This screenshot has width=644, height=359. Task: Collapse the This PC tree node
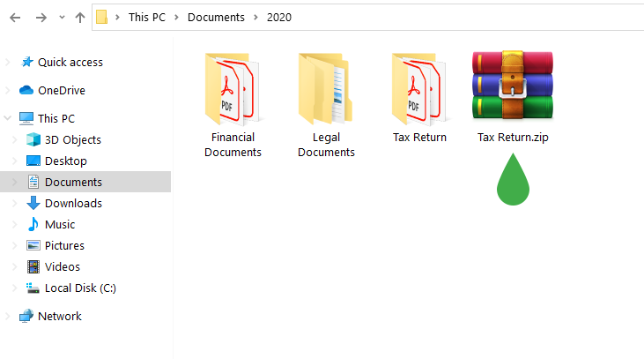coord(7,118)
